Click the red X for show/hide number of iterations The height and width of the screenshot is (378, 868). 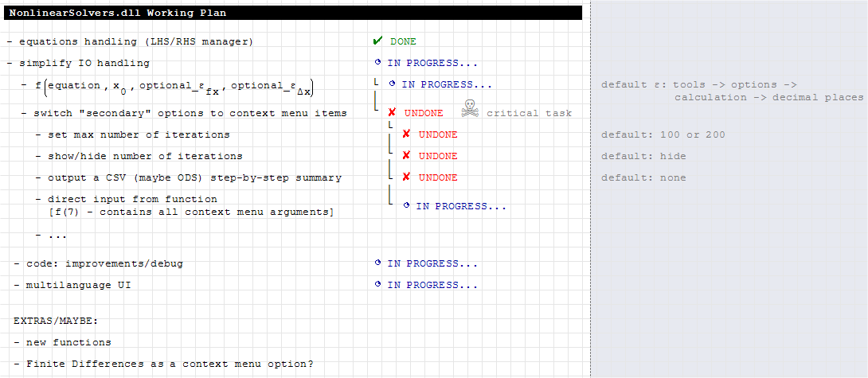coord(406,156)
